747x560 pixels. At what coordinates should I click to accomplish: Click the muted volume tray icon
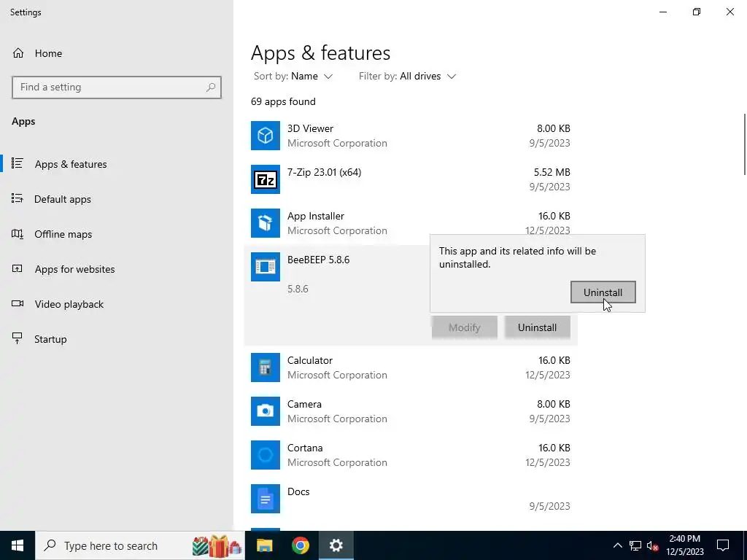(x=653, y=545)
